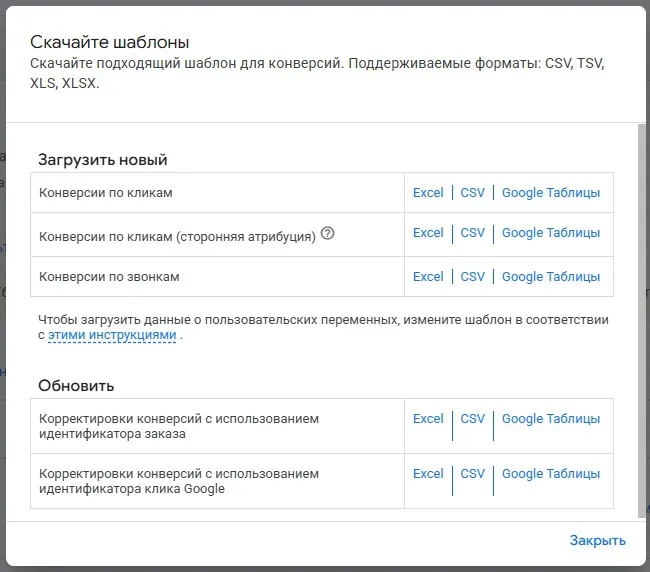Click the Скачайте шаблоны dialog title
Image resolution: width=650 pixels, height=572 pixels.
tap(109, 42)
